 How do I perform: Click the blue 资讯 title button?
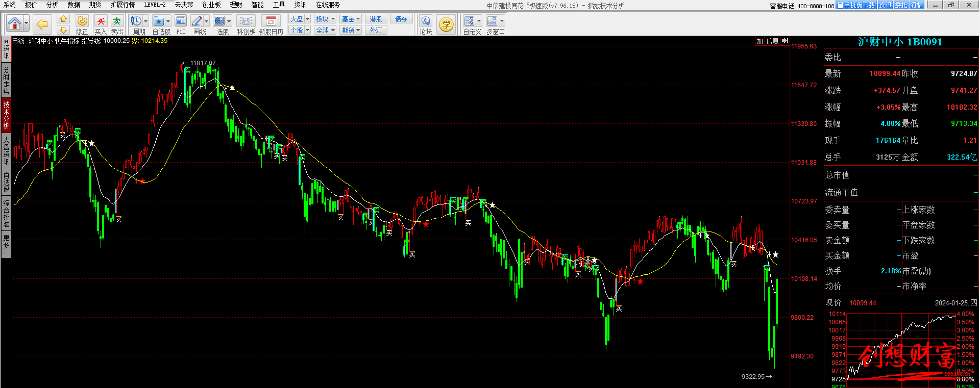[x=885, y=5]
